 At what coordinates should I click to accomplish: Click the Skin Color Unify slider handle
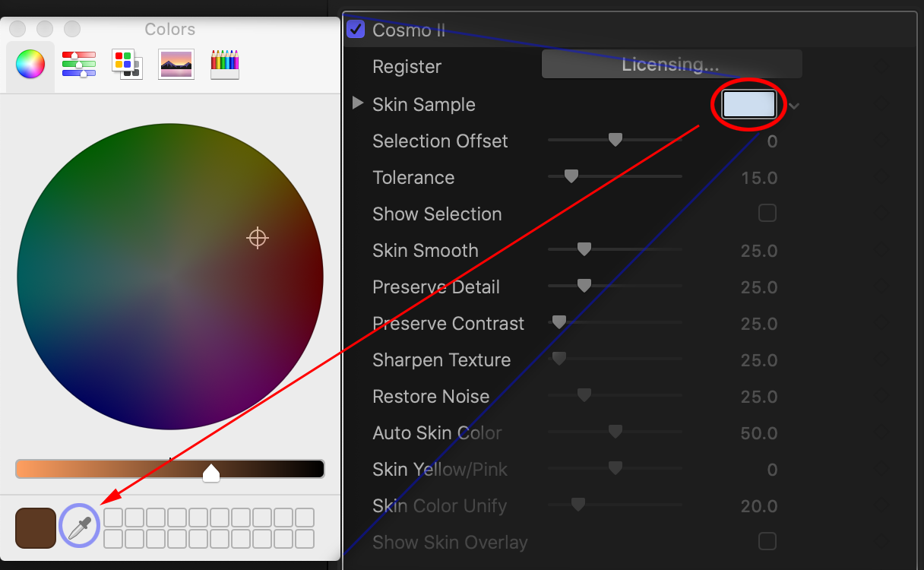point(578,505)
